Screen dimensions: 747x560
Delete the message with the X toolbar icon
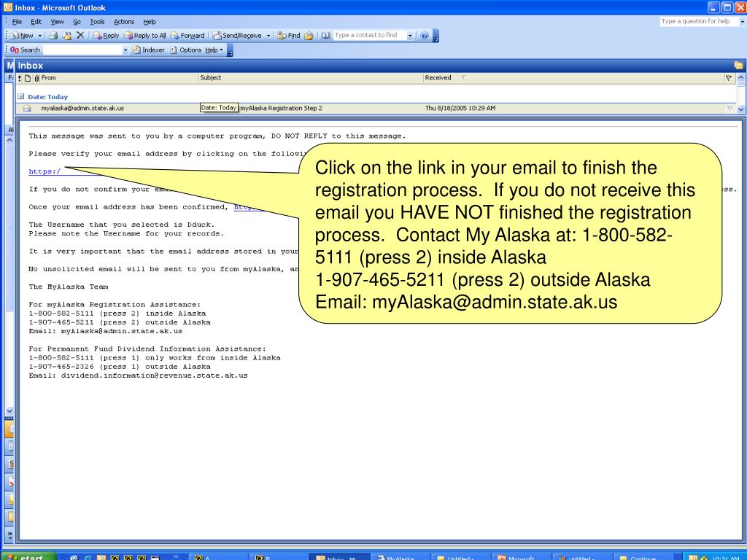point(80,34)
